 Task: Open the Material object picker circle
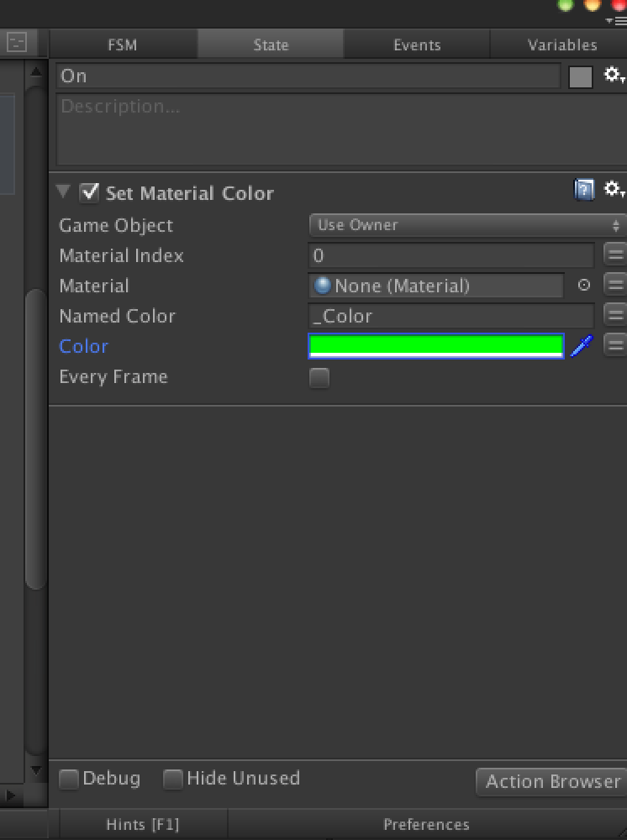coord(584,285)
